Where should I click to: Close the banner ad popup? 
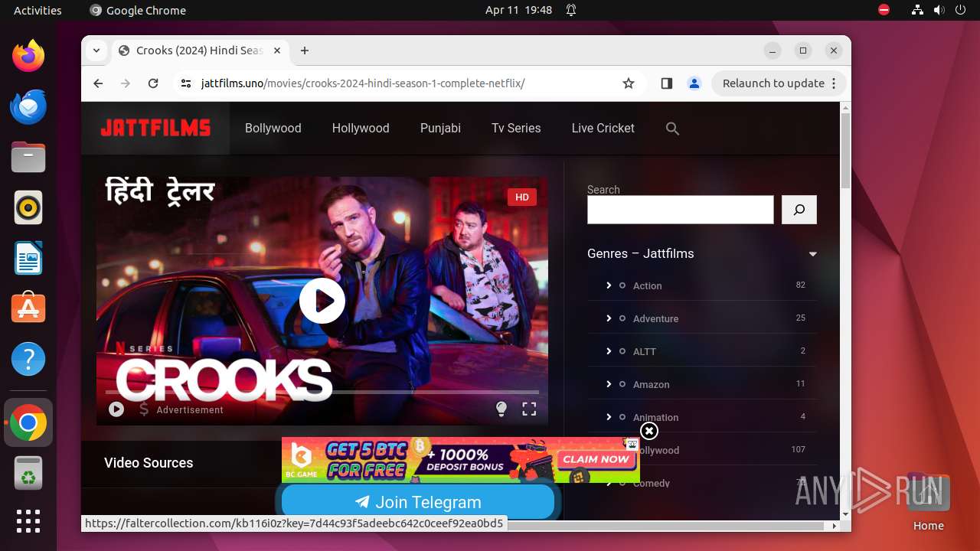coord(648,432)
